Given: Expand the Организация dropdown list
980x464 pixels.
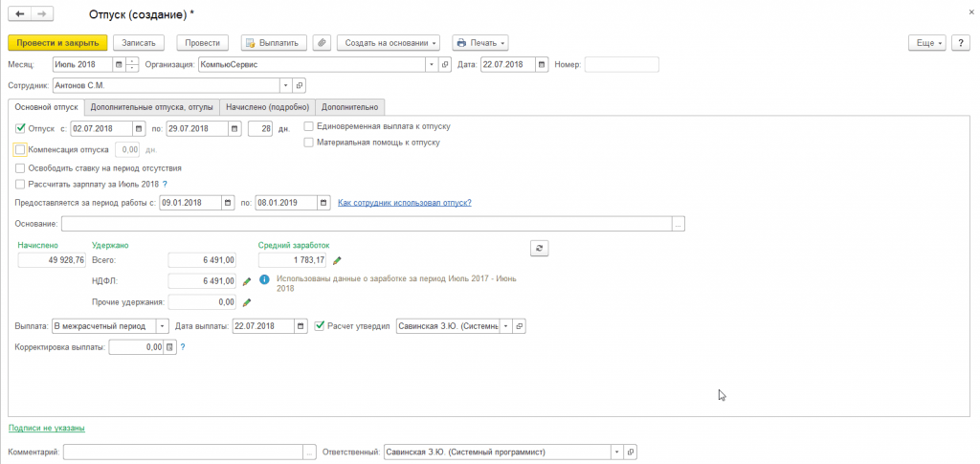Looking at the screenshot, I should click(x=431, y=65).
